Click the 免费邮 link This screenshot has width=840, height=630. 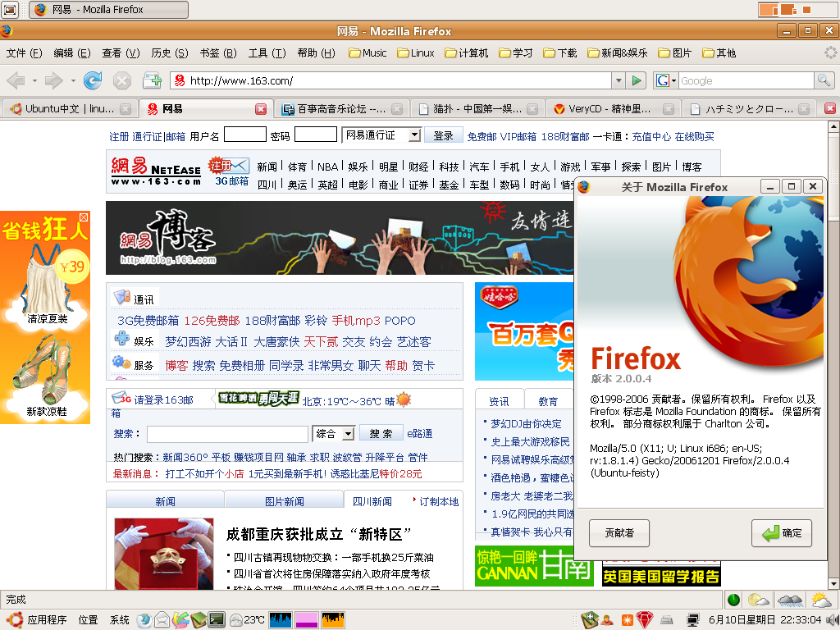(x=482, y=137)
